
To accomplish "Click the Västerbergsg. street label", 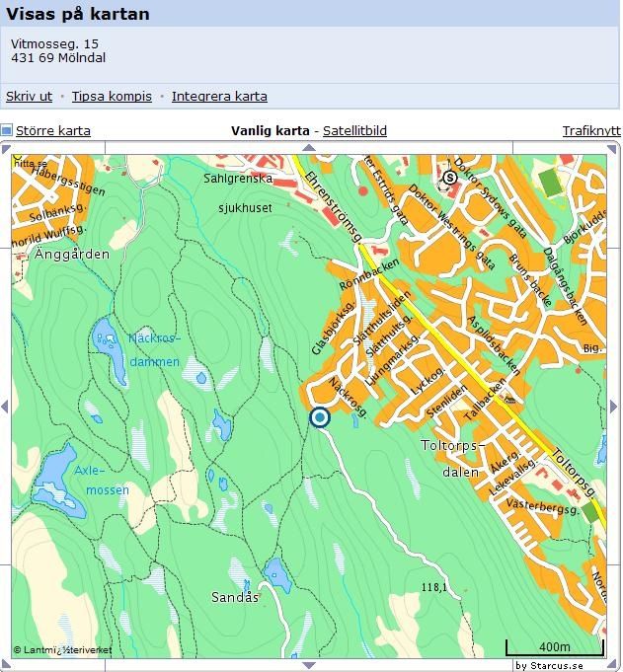I will tap(542, 506).
